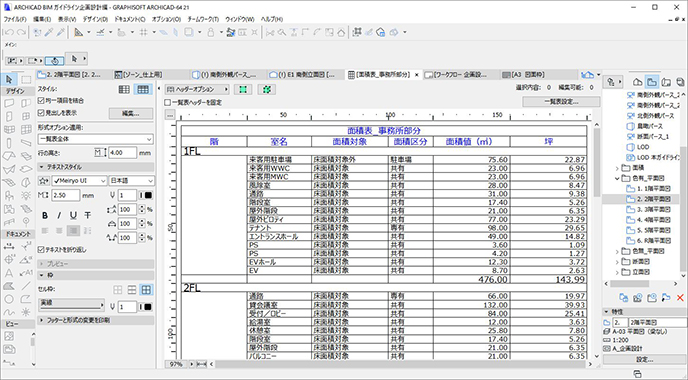Expand the フッターと形式の変更を印刷 section

point(96,320)
